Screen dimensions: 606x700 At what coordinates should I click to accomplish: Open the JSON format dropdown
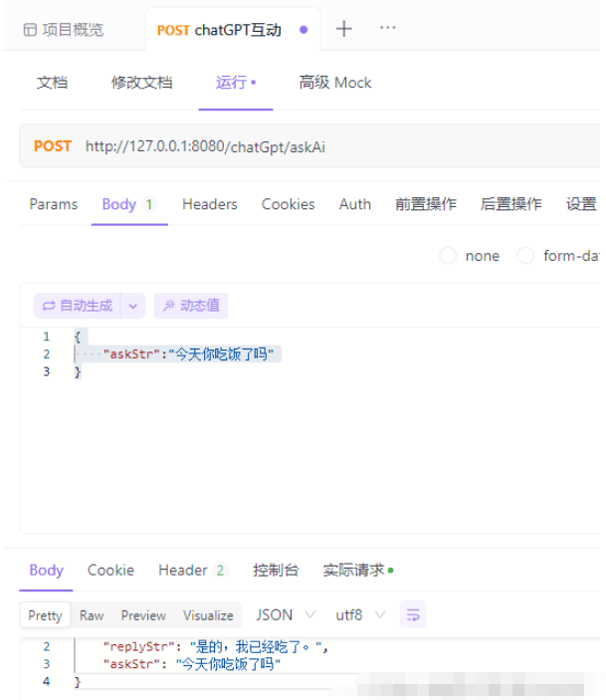click(286, 615)
